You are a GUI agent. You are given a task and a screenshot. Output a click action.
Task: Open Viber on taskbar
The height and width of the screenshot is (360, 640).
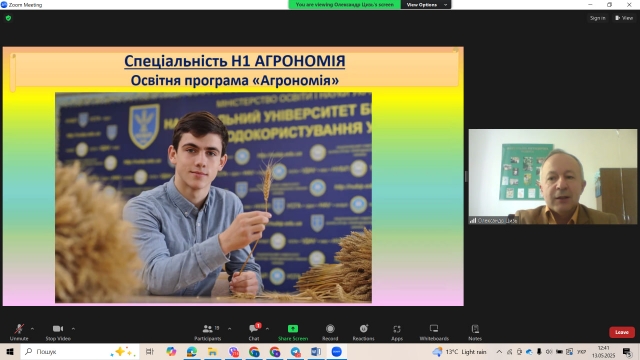(x=233, y=351)
